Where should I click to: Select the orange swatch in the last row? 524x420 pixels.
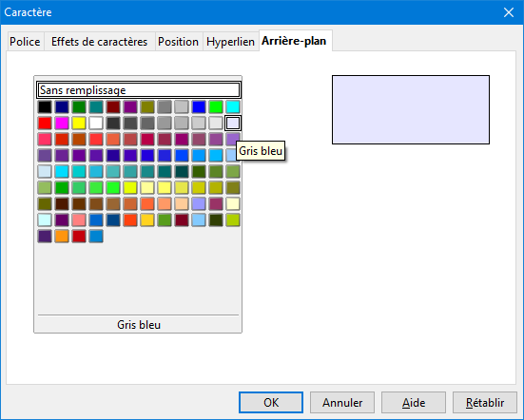click(x=62, y=236)
